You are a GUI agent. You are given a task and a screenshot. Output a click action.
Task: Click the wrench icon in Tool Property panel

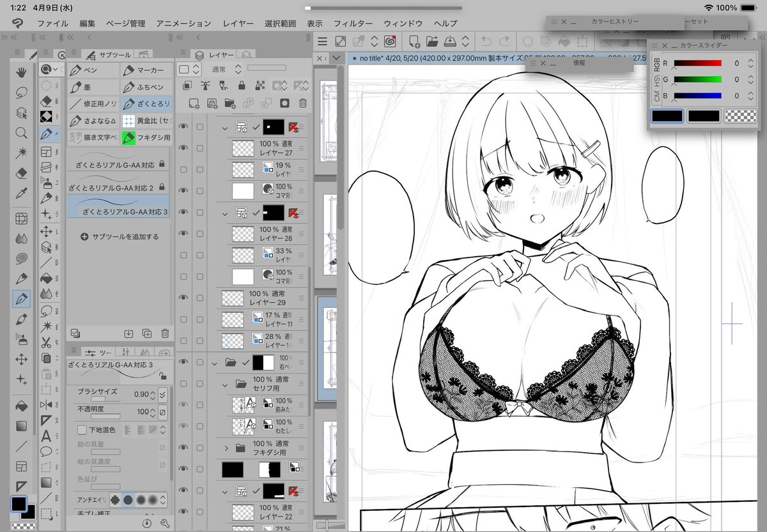tap(164, 523)
